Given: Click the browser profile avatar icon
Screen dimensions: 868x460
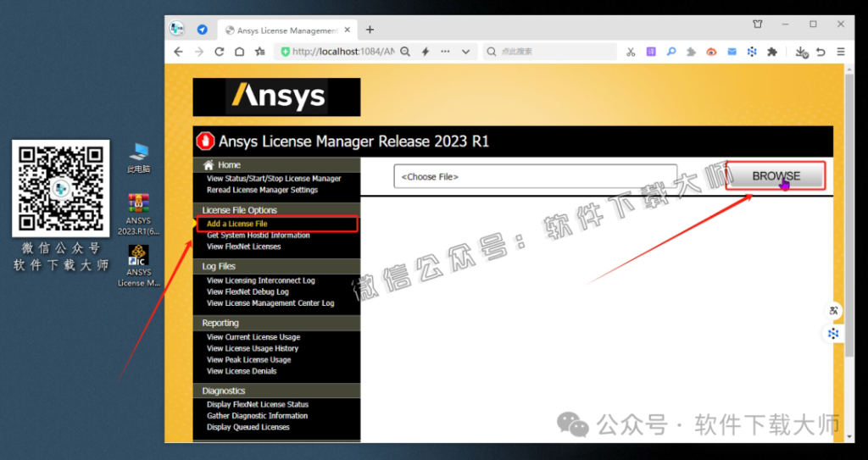Looking at the screenshot, I should pos(176,29).
